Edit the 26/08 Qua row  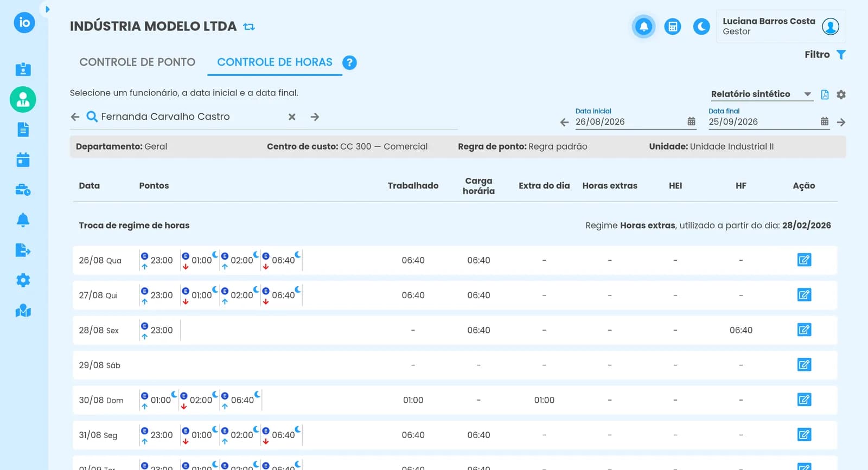tap(804, 260)
